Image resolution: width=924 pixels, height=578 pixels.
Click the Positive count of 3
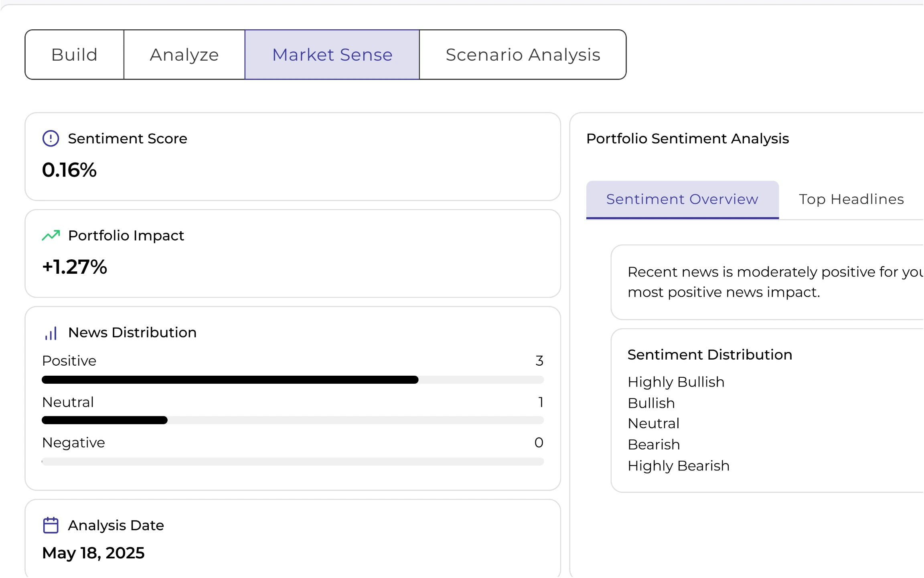(539, 361)
